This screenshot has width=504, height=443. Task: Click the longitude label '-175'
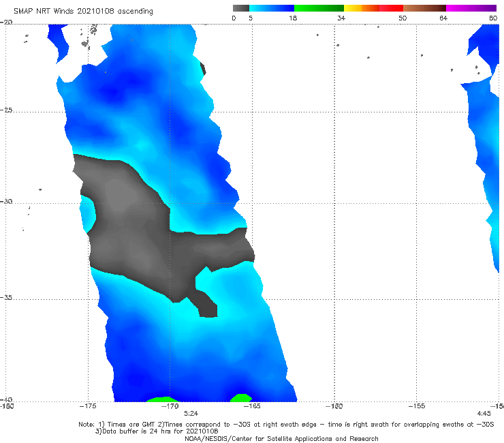(x=88, y=406)
